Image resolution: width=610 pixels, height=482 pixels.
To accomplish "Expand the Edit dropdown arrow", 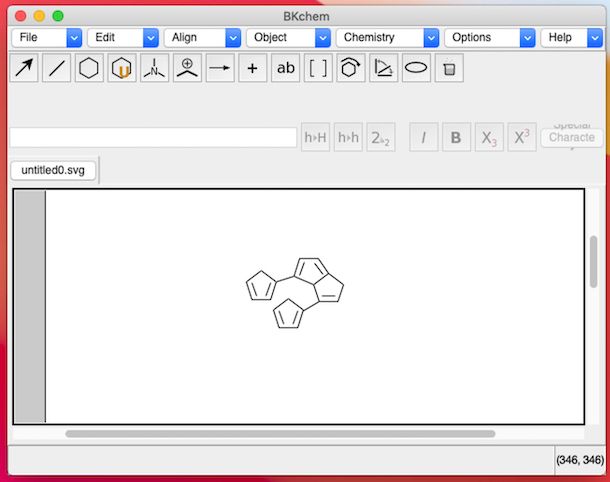I will coord(151,38).
